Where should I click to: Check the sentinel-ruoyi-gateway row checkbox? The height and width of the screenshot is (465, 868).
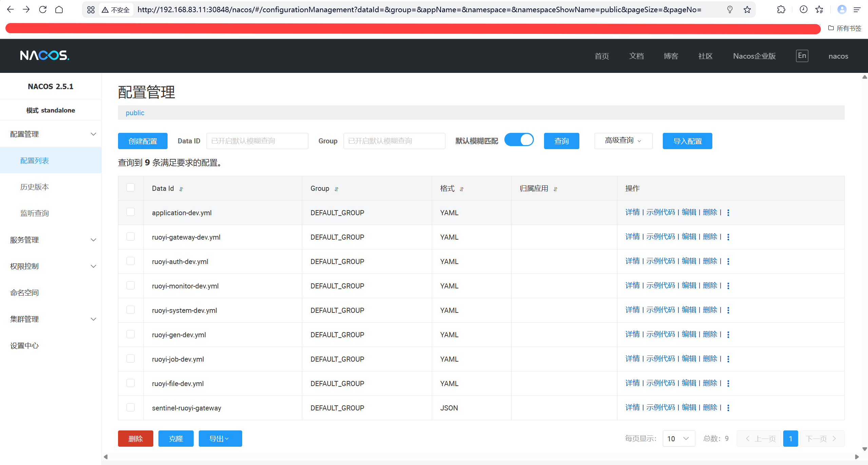pos(131,407)
